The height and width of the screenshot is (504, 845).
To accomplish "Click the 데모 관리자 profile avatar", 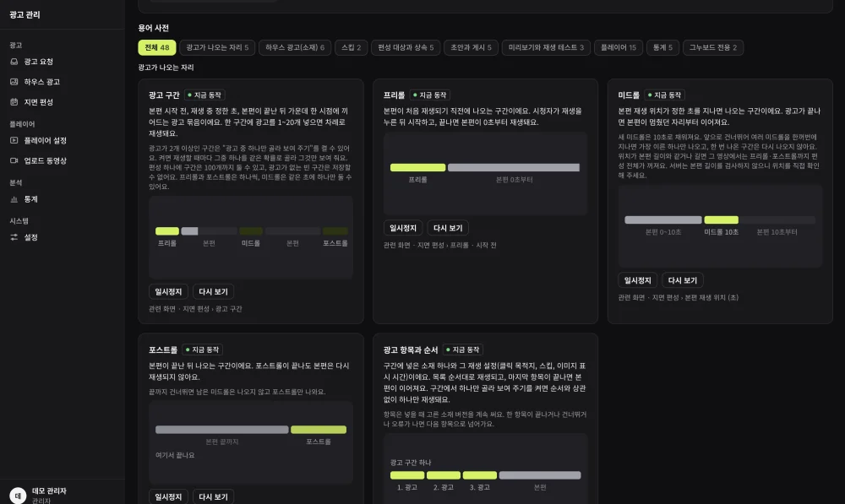I will point(18,495).
